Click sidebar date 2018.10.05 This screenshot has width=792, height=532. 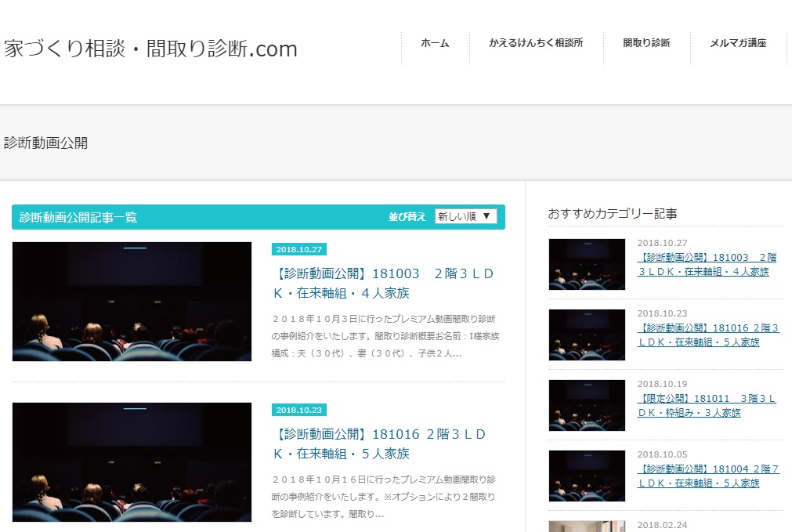662,454
